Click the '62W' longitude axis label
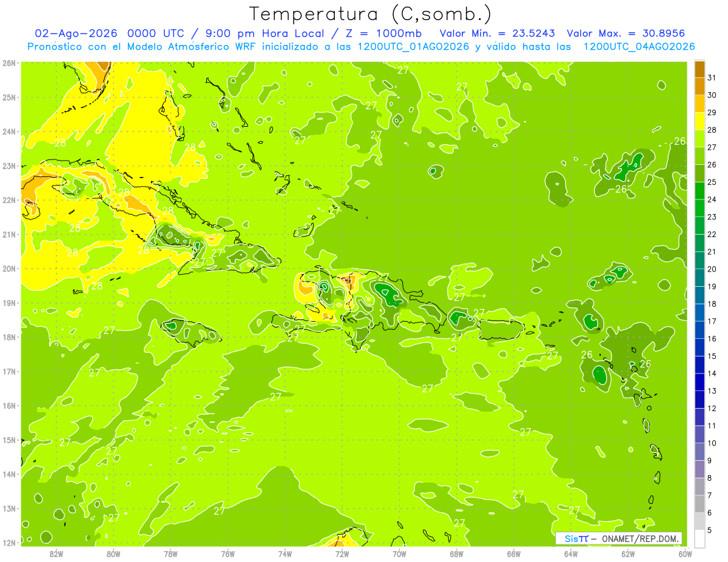The image size is (728, 562). coord(628,553)
